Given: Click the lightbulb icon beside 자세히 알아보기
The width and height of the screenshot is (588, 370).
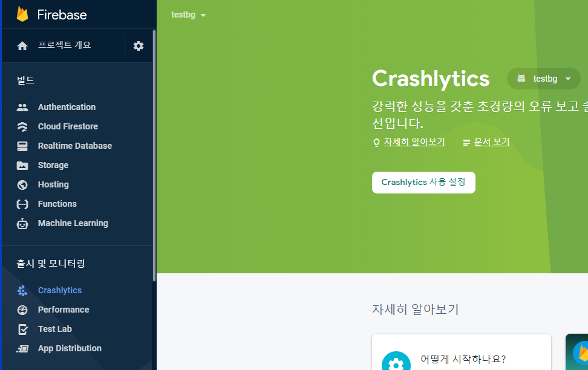Looking at the screenshot, I should (376, 143).
